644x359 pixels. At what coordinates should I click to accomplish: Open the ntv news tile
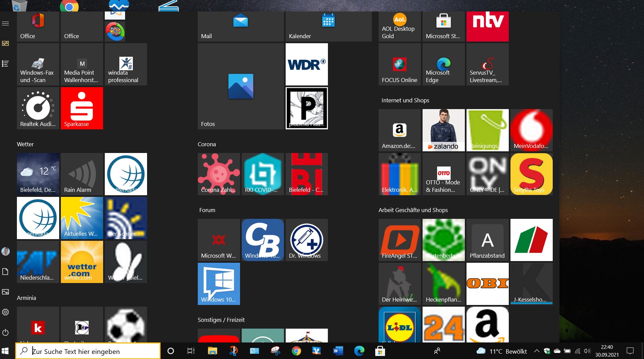487,26
